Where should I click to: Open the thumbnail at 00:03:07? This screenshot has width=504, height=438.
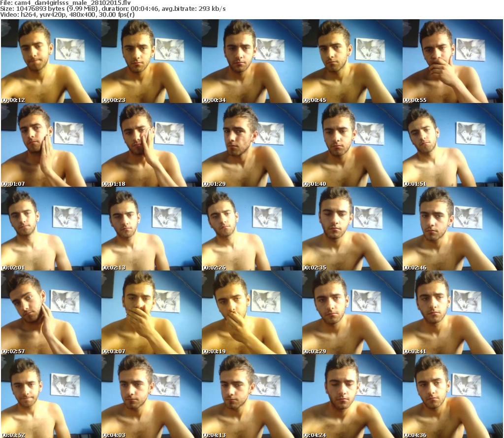(152, 312)
